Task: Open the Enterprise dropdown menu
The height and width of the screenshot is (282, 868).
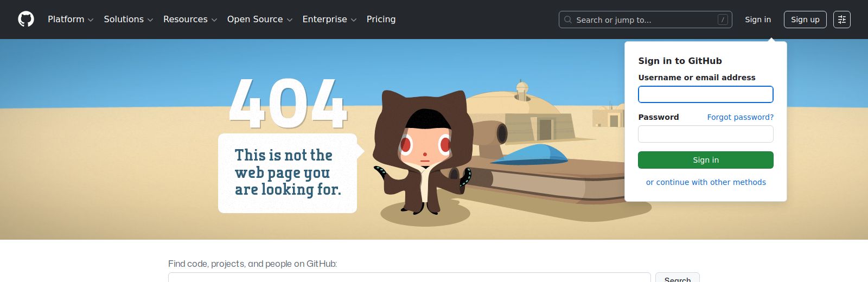Action: click(x=329, y=20)
